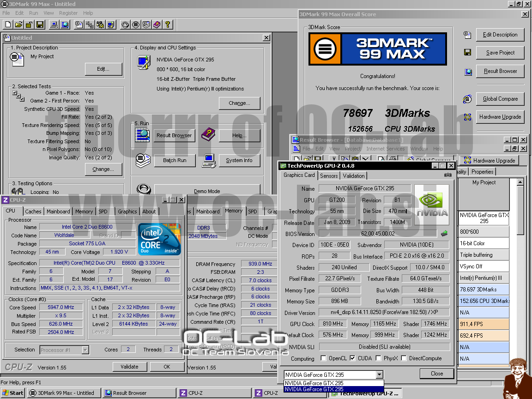Click the purple help book toolbar icon
Viewport: 532px width, 399px height.
coord(157,25)
